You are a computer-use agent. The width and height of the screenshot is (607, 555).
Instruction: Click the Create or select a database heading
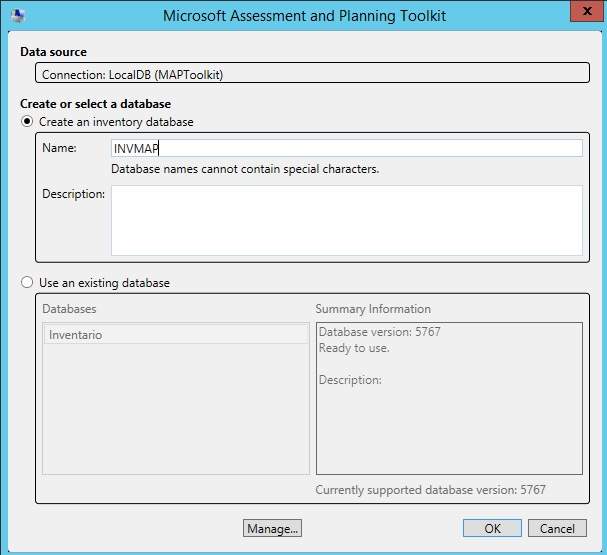click(x=95, y=104)
